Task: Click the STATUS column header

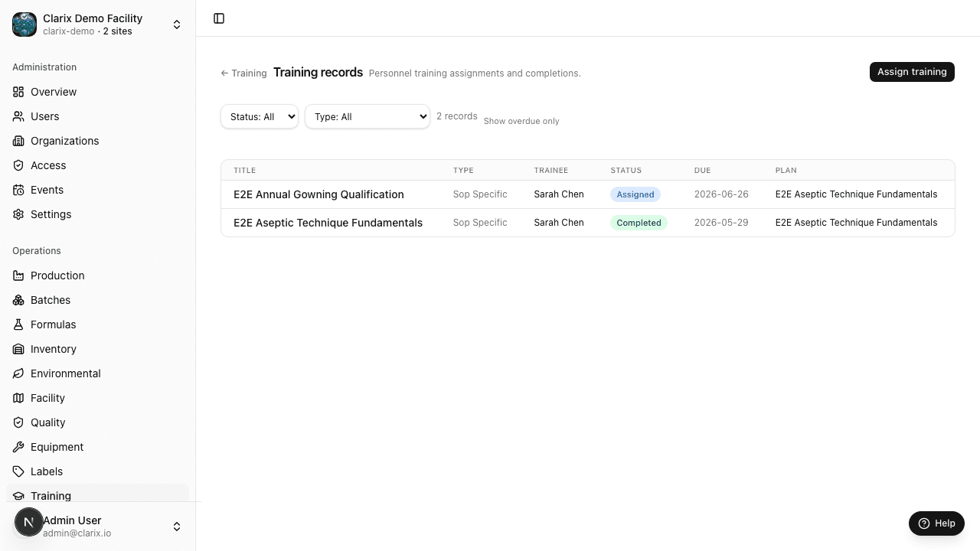Action: [x=626, y=171]
